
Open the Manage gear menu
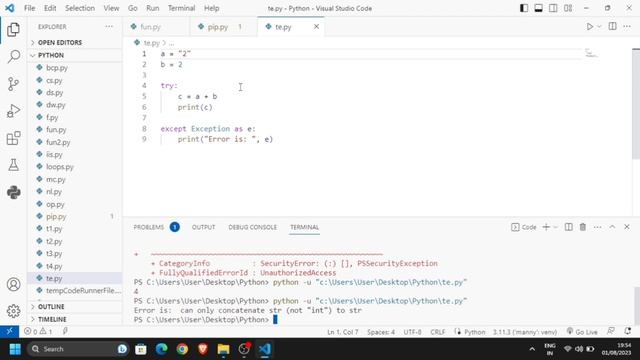point(13,311)
